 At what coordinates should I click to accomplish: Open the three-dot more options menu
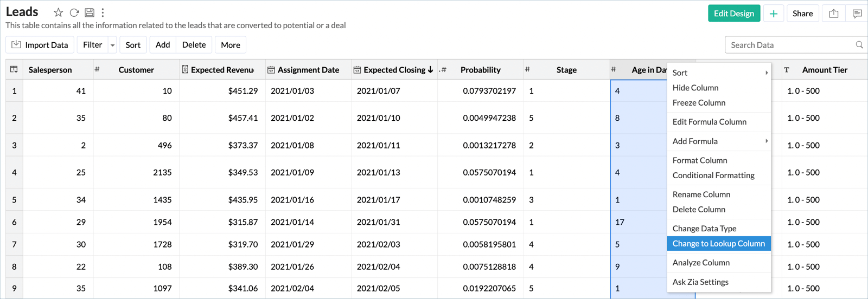click(103, 12)
